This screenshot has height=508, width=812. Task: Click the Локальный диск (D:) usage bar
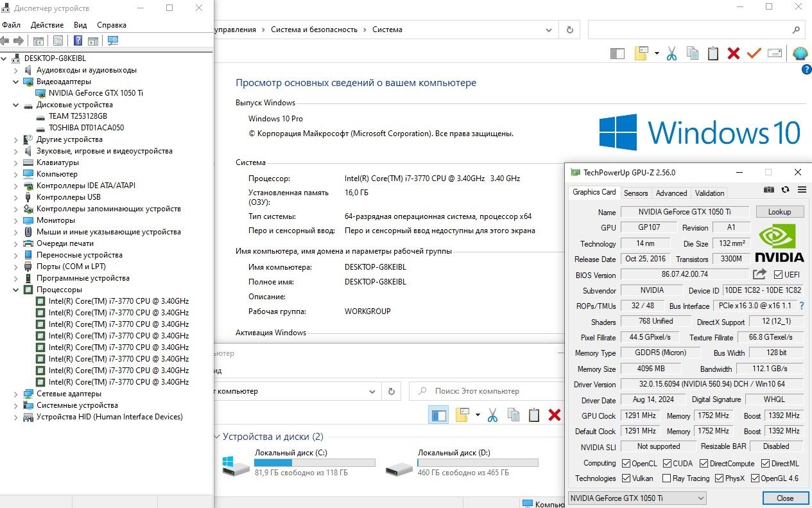(x=478, y=462)
